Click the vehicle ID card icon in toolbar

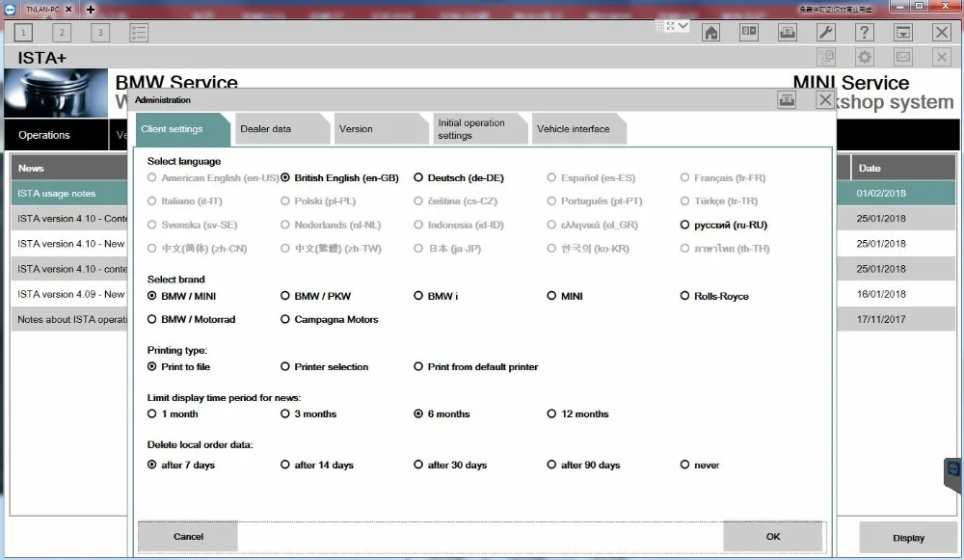pos(749,33)
